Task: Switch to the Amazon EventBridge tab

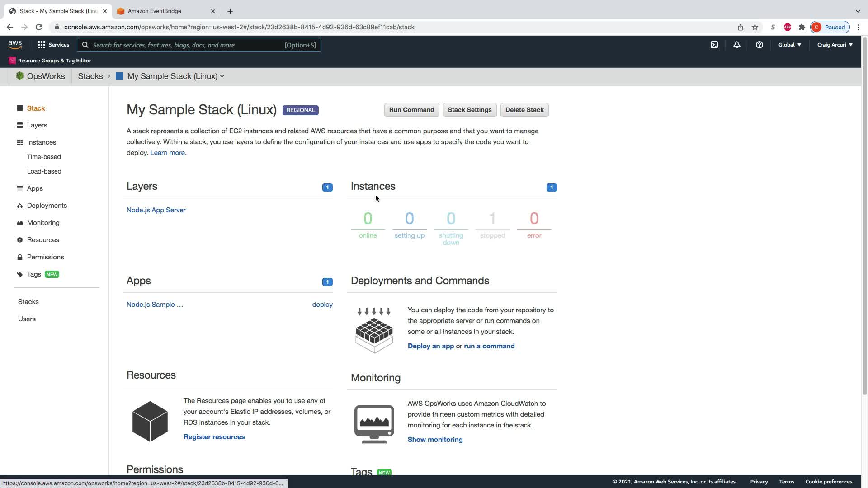Action: (154, 11)
